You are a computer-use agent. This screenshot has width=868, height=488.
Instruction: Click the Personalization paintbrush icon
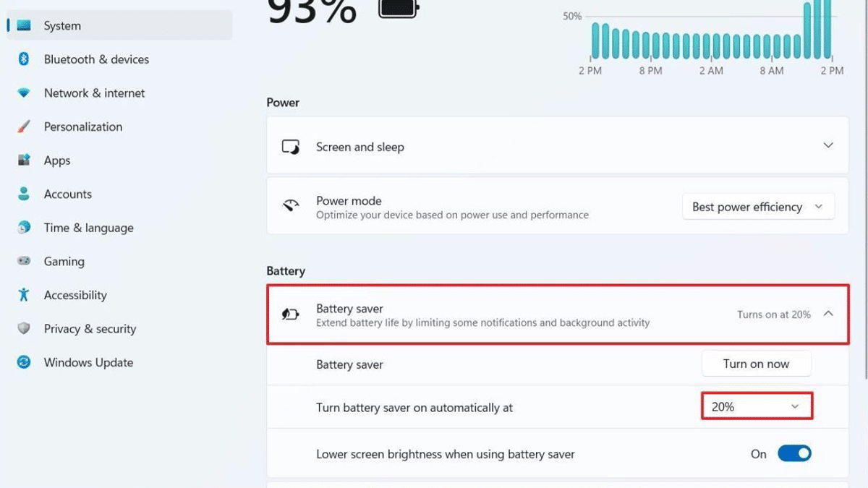[24, 127]
